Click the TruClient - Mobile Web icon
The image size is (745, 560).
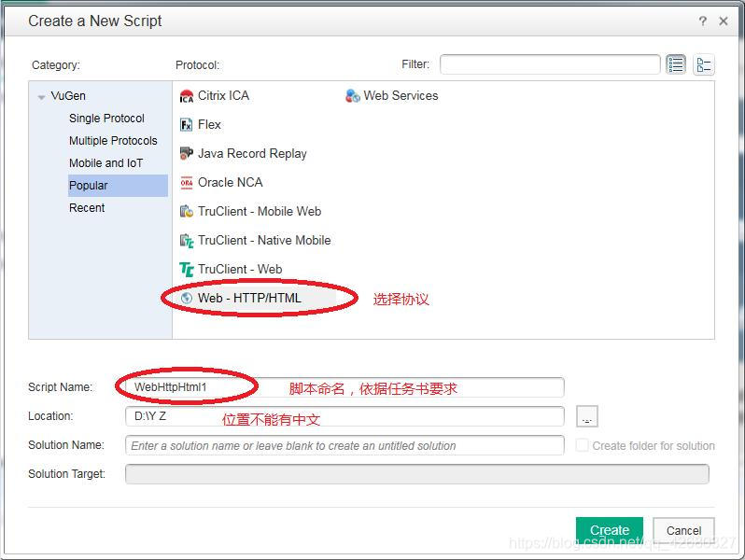(x=187, y=211)
